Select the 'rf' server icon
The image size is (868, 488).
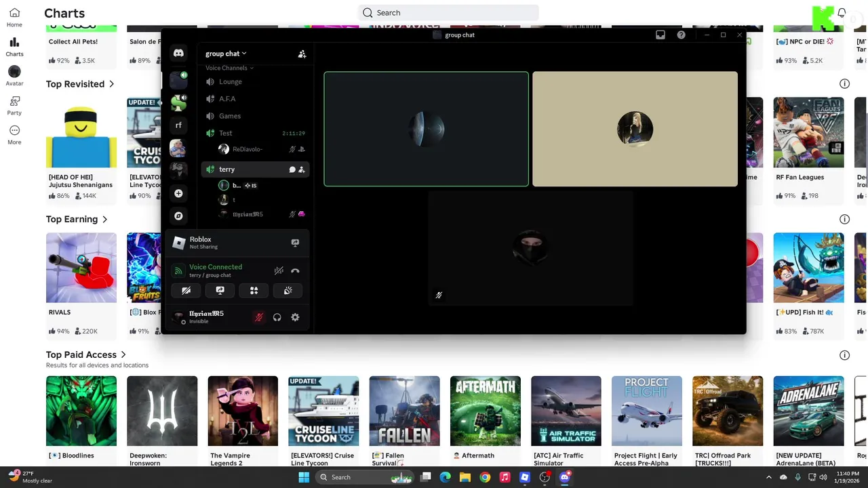coord(178,125)
